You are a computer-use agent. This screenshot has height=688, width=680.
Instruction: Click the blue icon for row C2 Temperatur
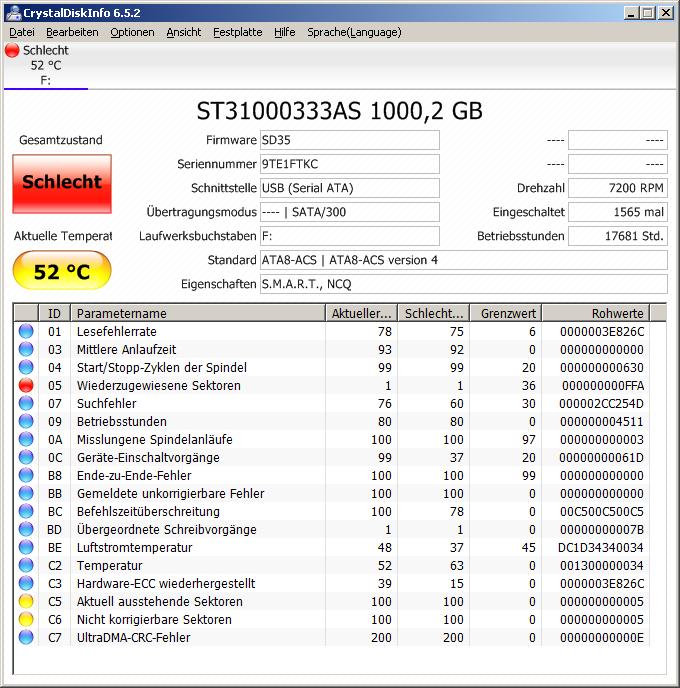26,565
